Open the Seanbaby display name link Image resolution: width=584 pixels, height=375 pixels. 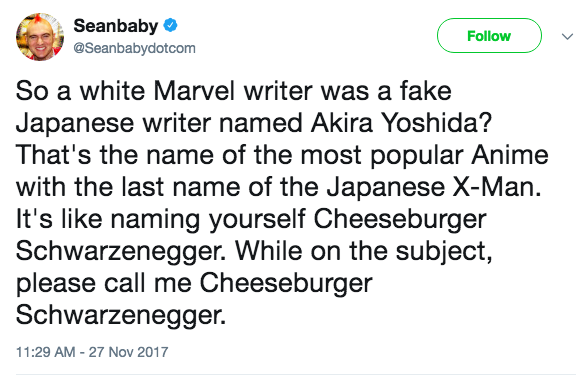click(x=116, y=26)
